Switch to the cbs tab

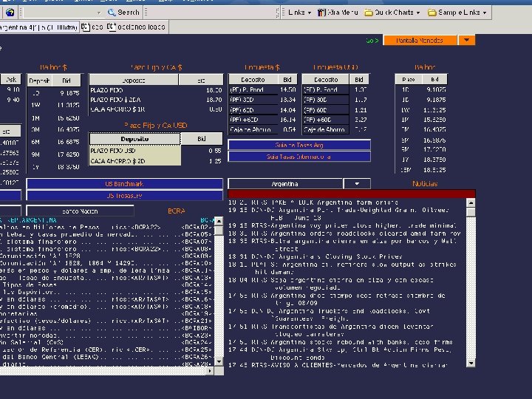[x=92, y=27]
